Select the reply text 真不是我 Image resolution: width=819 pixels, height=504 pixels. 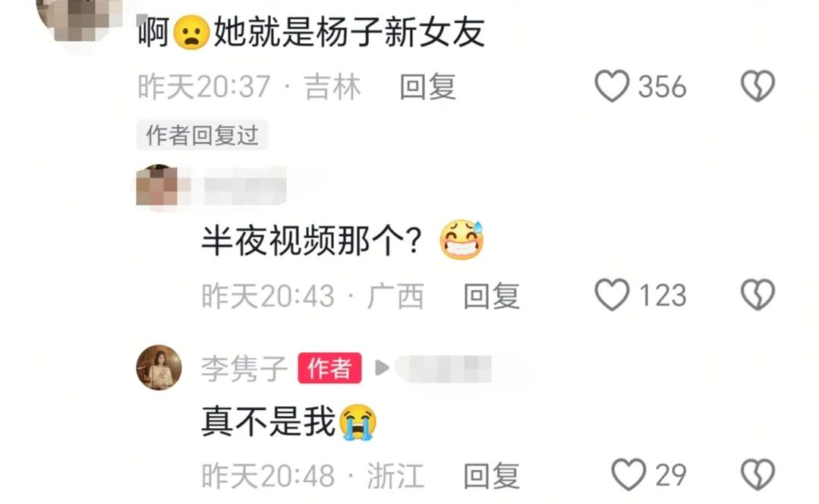click(x=268, y=421)
